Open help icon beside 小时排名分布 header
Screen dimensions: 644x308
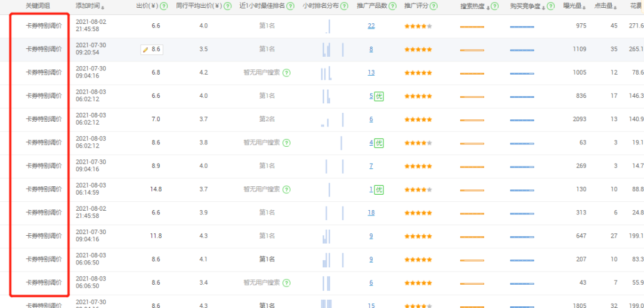(x=344, y=6)
